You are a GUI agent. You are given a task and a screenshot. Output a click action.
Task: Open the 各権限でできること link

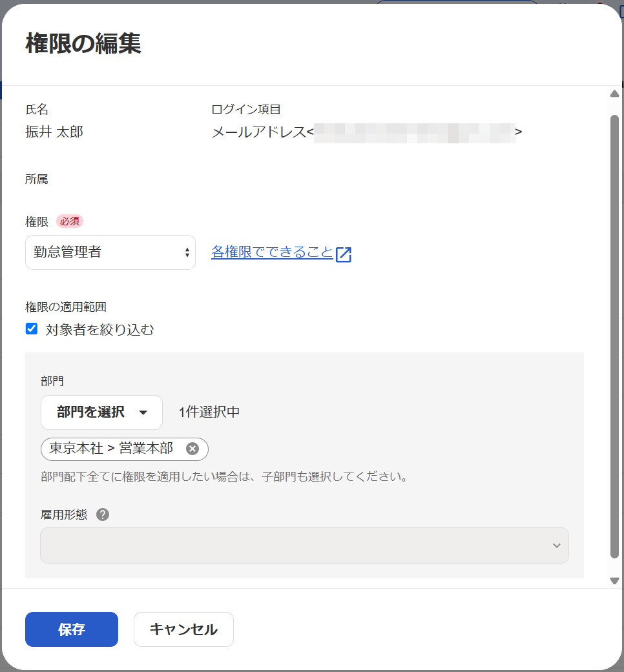(273, 252)
